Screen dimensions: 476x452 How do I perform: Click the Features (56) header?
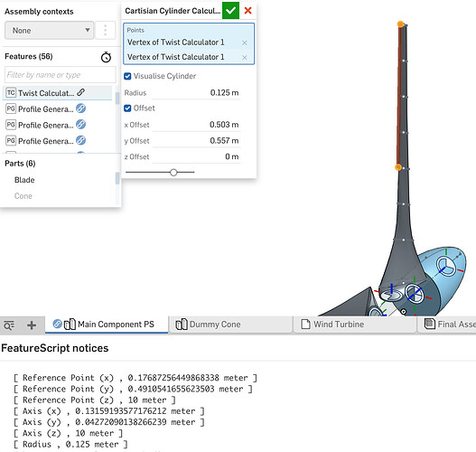29,56
